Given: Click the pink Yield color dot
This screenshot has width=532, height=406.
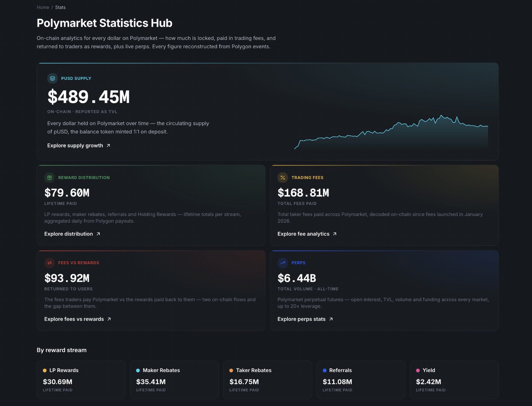Looking at the screenshot, I should [418, 370].
